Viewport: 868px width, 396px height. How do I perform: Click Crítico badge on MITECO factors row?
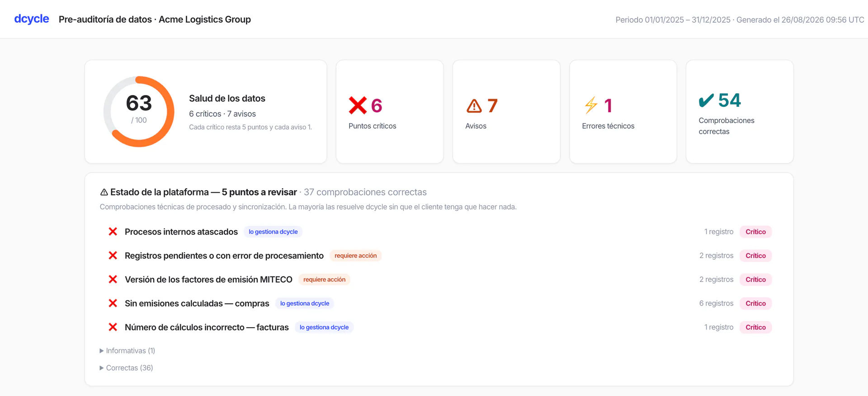pyautogui.click(x=755, y=280)
